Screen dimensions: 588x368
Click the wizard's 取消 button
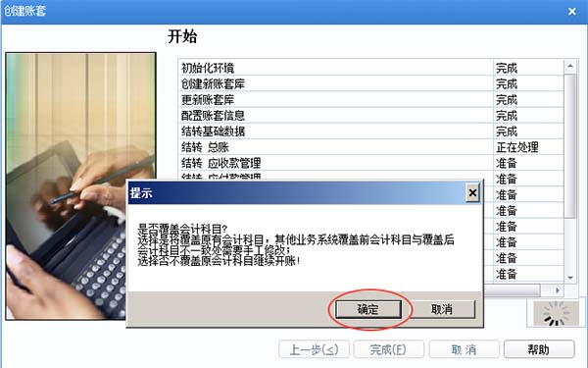[x=464, y=349]
